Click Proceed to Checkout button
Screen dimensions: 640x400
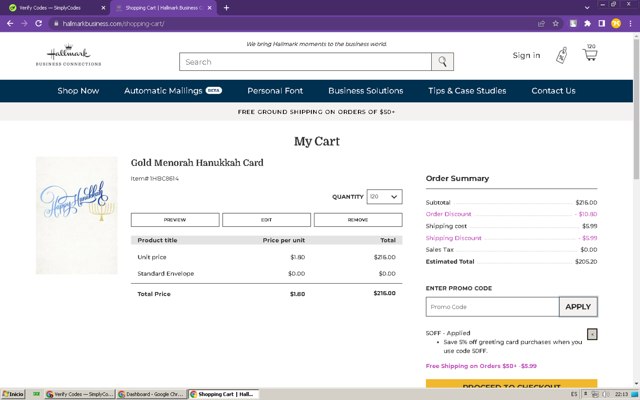[511, 384]
